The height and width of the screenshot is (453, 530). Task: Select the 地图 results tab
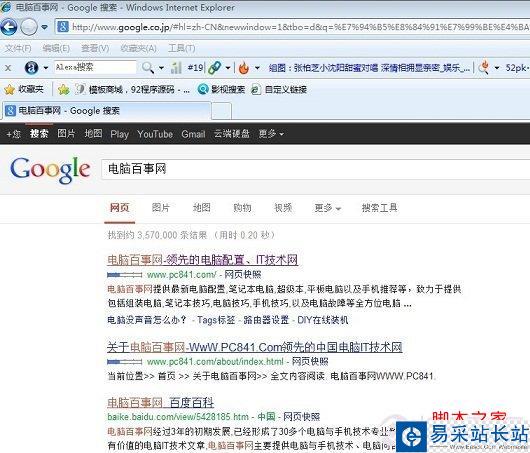pos(201,208)
